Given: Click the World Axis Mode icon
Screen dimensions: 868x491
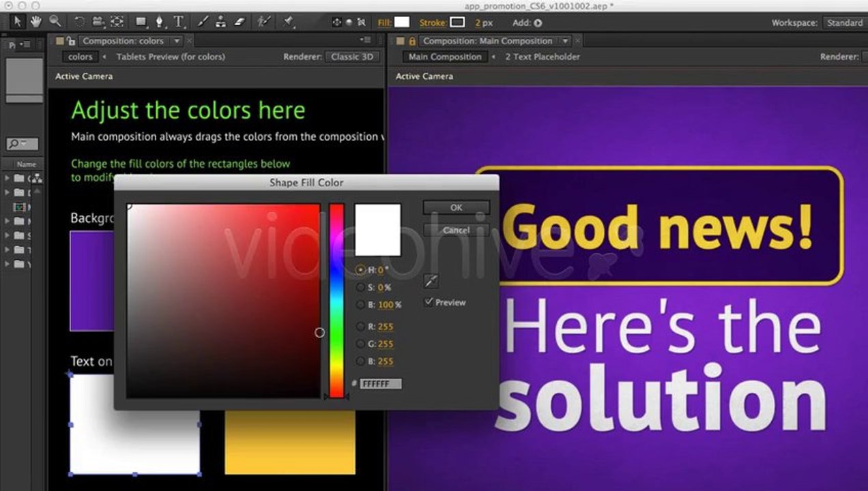Looking at the screenshot, I should (349, 23).
